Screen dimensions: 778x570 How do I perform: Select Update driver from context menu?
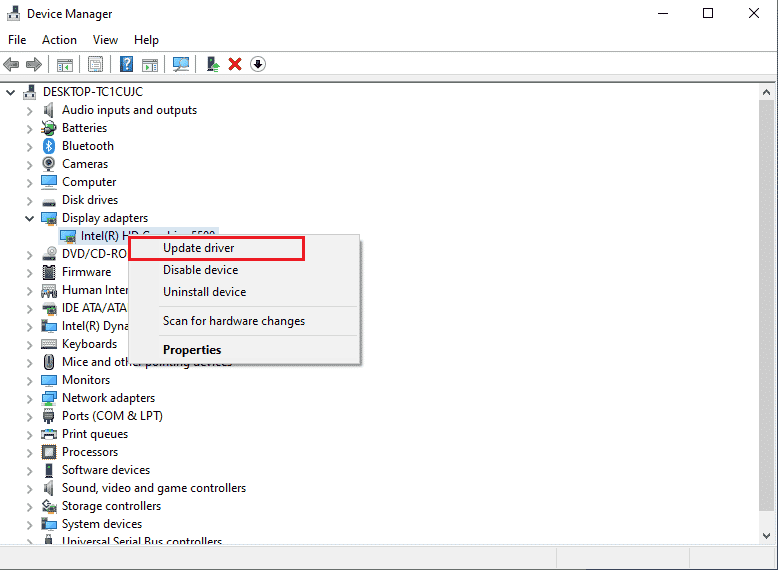point(198,248)
